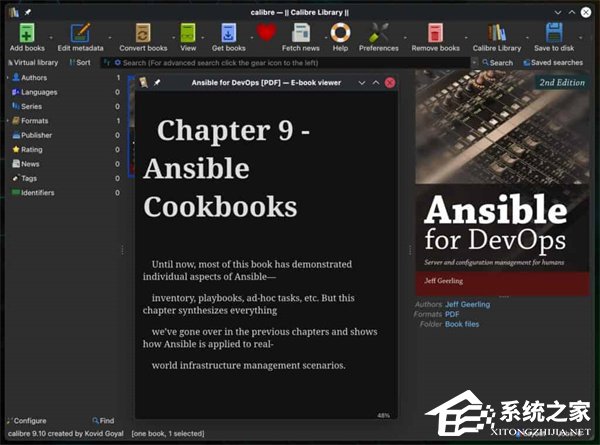Click the Add books icon
Viewport: 600px width, 445px height.
click(x=27, y=33)
